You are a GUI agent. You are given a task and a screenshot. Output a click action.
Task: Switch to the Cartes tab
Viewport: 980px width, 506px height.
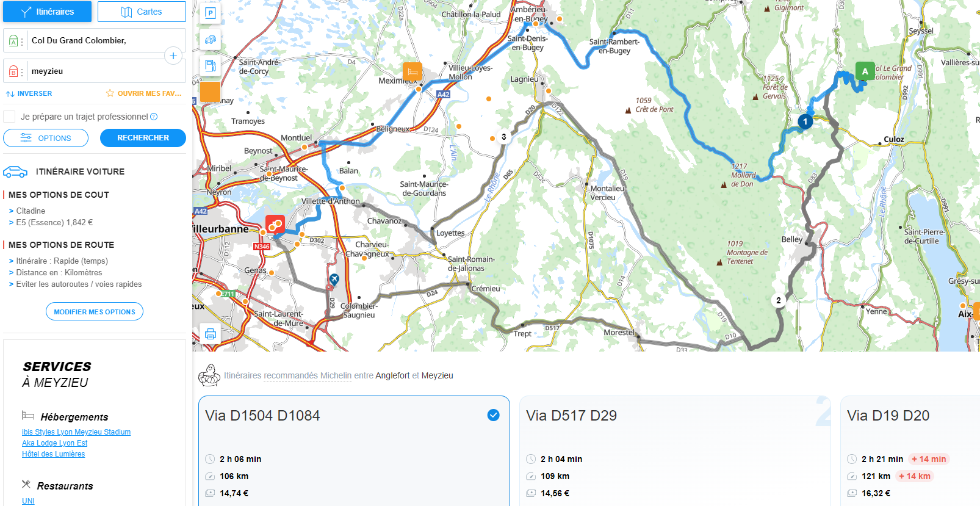click(142, 12)
